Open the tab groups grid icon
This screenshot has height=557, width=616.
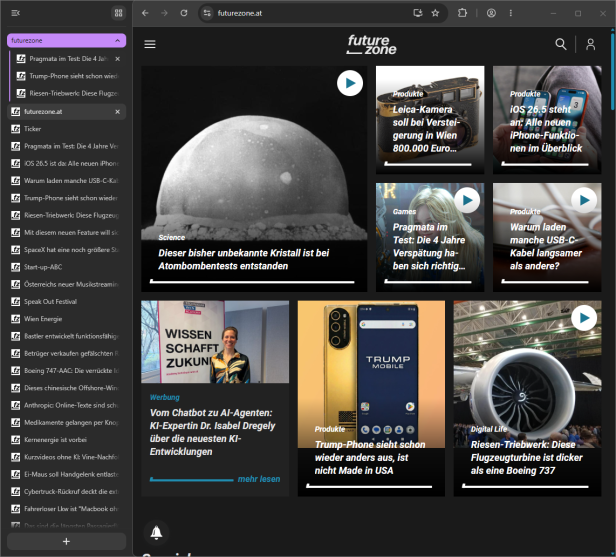(x=118, y=13)
